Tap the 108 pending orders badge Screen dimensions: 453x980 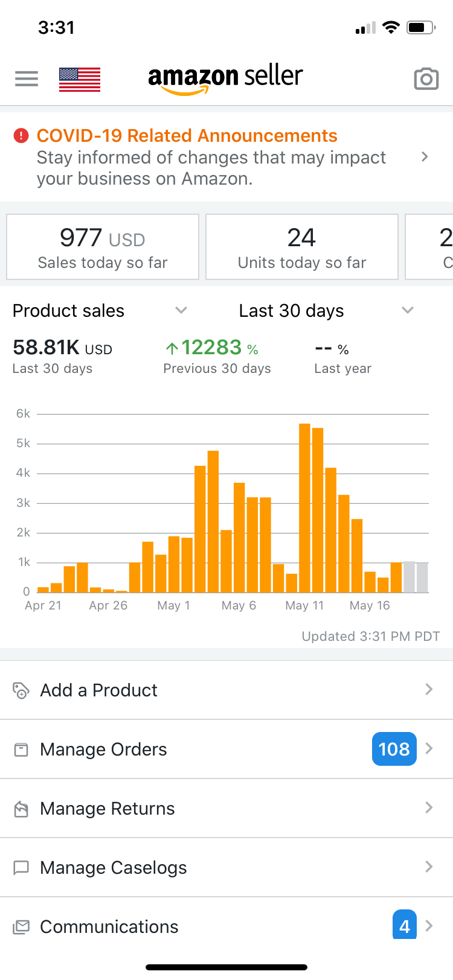(x=394, y=749)
